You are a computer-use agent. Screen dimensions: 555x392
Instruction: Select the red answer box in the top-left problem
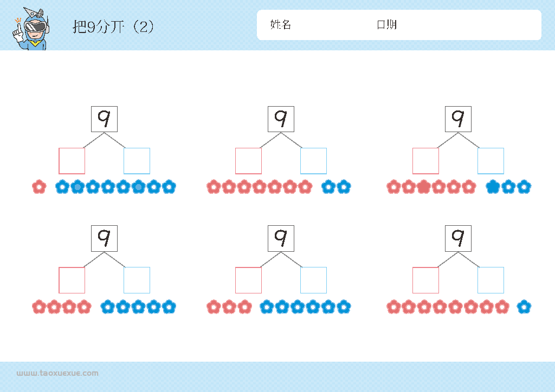(x=72, y=161)
